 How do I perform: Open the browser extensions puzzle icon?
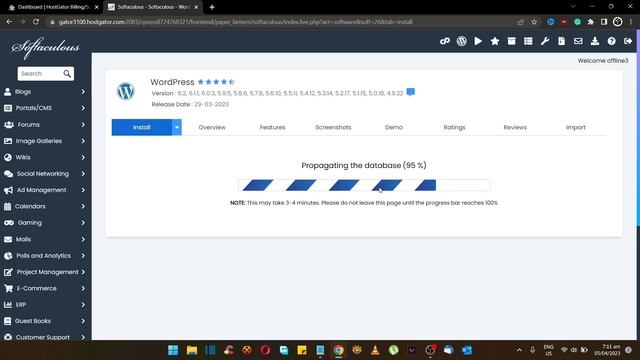[x=591, y=22]
